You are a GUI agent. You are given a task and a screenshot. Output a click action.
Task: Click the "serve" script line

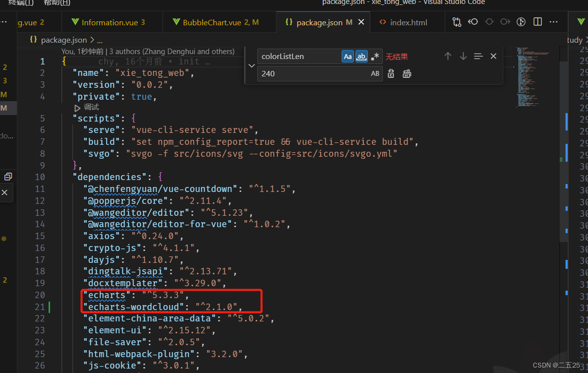click(x=171, y=130)
